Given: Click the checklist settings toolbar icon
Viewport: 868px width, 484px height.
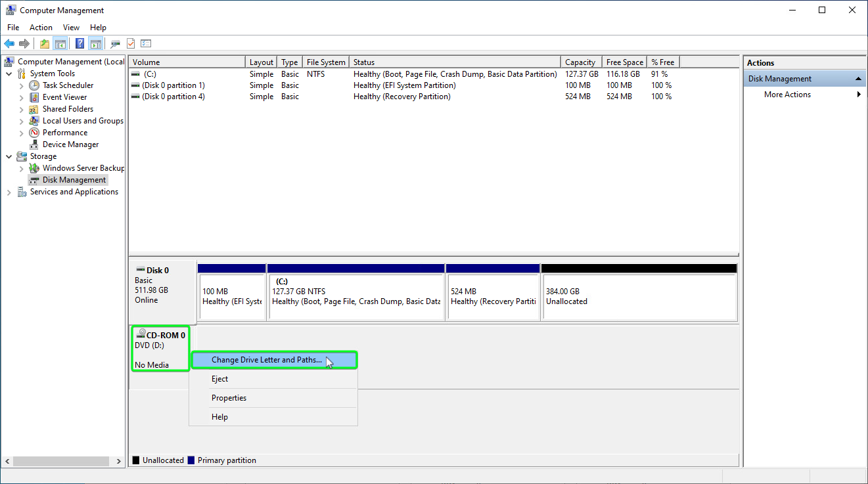Looking at the screenshot, I should point(146,44).
